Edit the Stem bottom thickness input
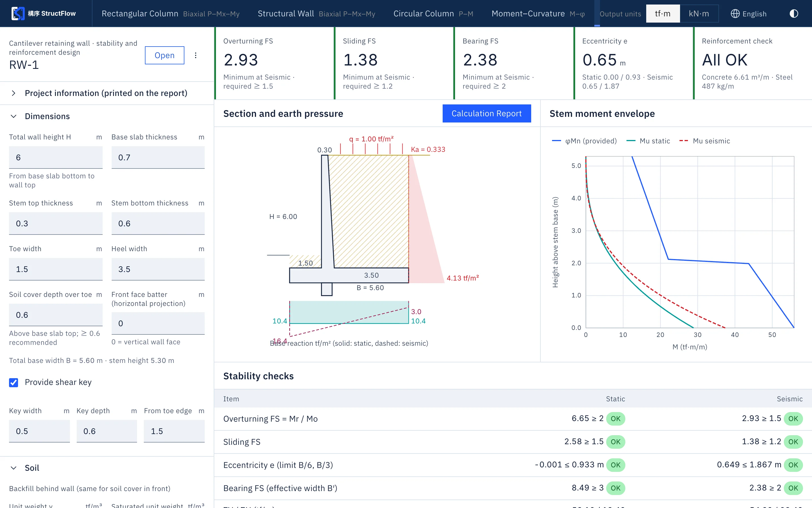The width and height of the screenshot is (812, 508). pyautogui.click(x=158, y=224)
